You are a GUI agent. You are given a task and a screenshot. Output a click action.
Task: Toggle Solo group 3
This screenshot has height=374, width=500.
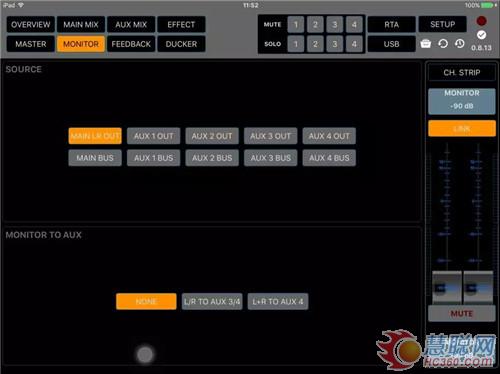coord(334,44)
